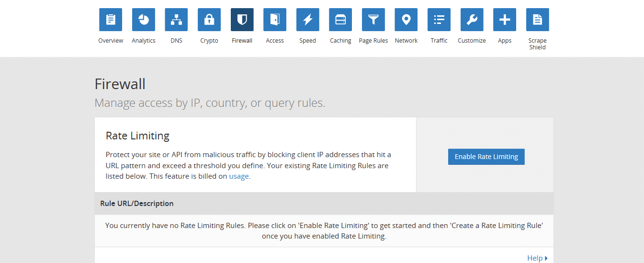The image size is (644, 263).
Task: Open the Speed lightning bolt icon
Action: tap(307, 20)
